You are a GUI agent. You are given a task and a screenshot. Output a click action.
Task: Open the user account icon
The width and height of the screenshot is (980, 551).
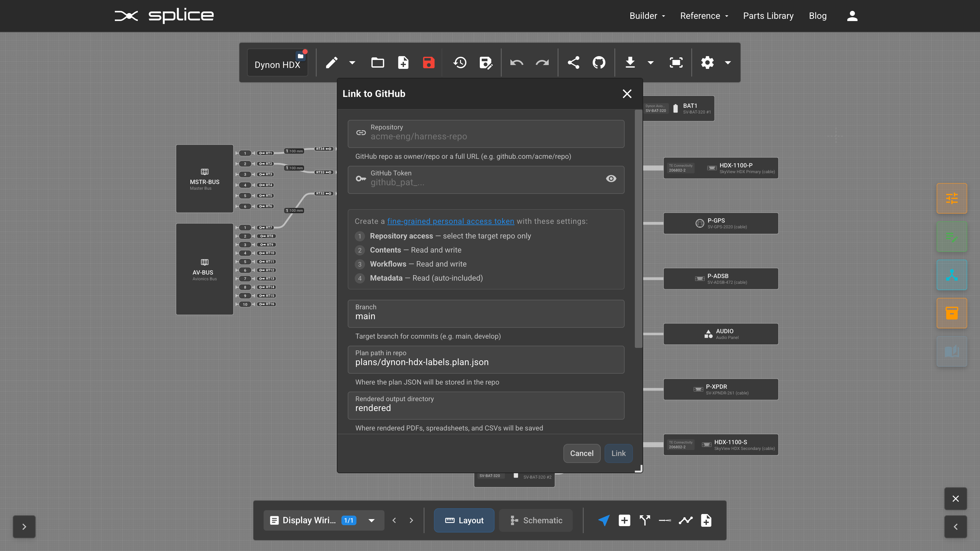point(852,16)
